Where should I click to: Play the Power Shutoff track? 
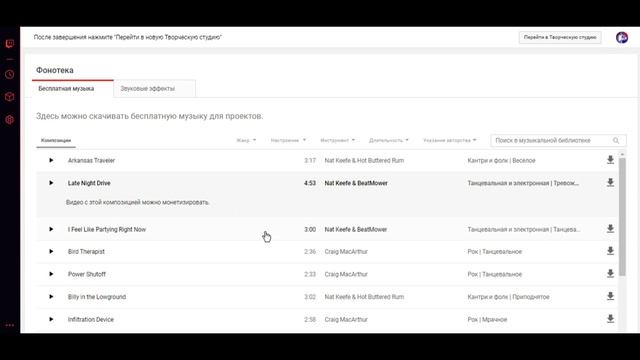pos(51,274)
